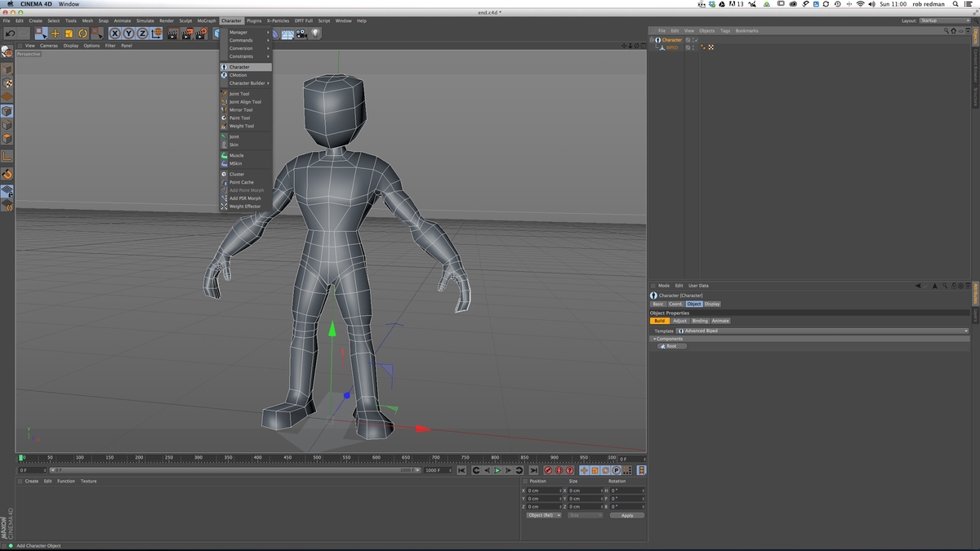The height and width of the screenshot is (551, 980).
Task: Select the Move tool icon
Action: 55,33
